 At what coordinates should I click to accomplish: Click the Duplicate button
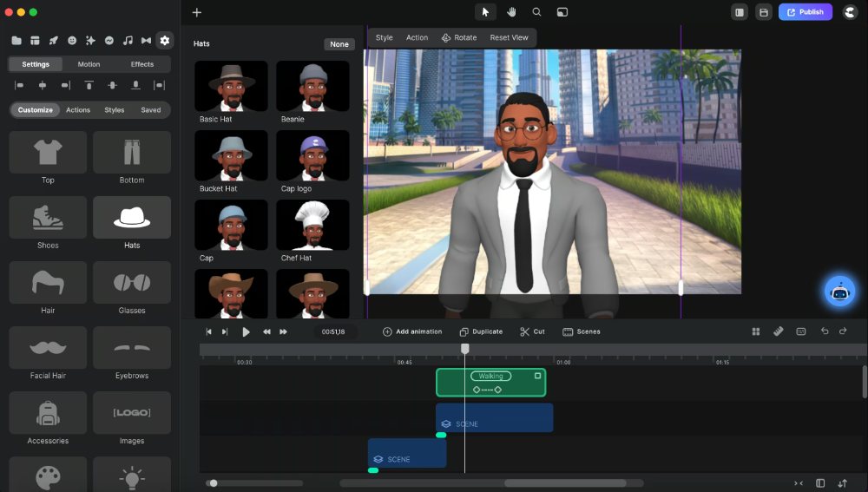(481, 331)
